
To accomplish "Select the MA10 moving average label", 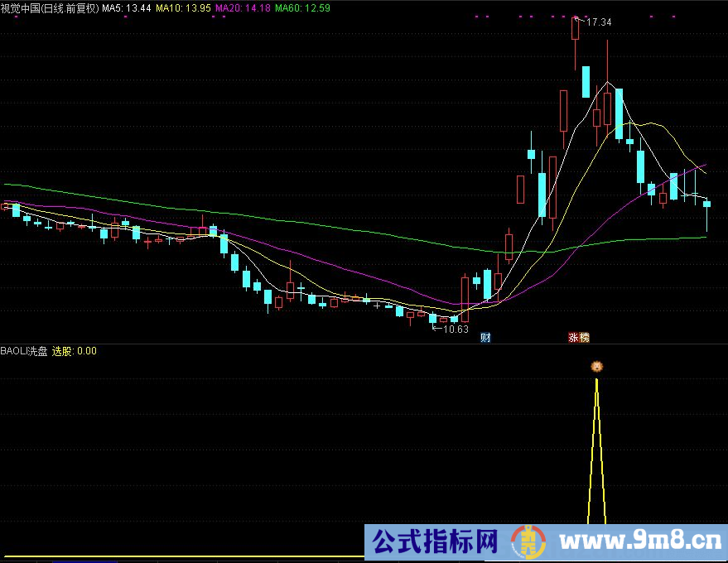I will point(183,8).
